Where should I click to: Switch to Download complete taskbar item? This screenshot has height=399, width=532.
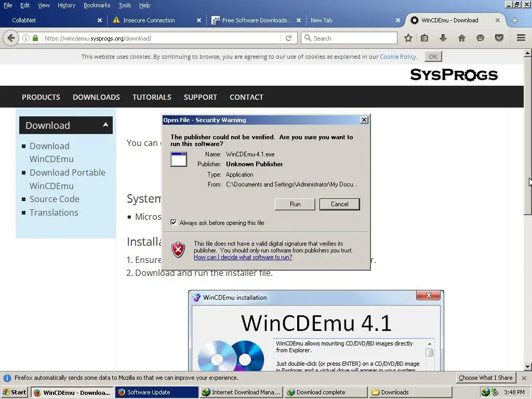tap(326, 392)
